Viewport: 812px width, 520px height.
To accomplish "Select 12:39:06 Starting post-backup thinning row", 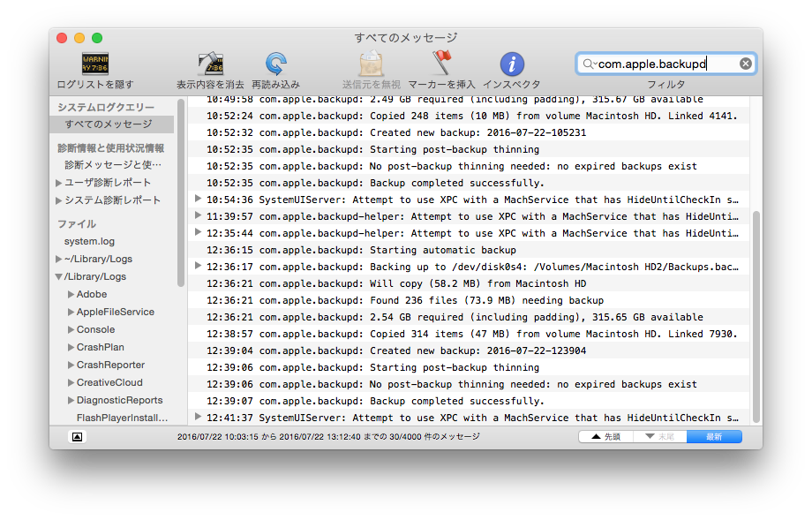I will click(469, 368).
